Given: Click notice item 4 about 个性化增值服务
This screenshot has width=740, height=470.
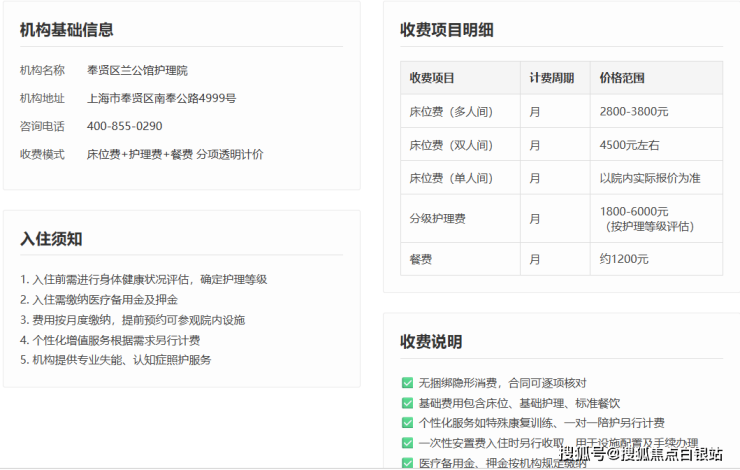Looking at the screenshot, I should [110, 340].
